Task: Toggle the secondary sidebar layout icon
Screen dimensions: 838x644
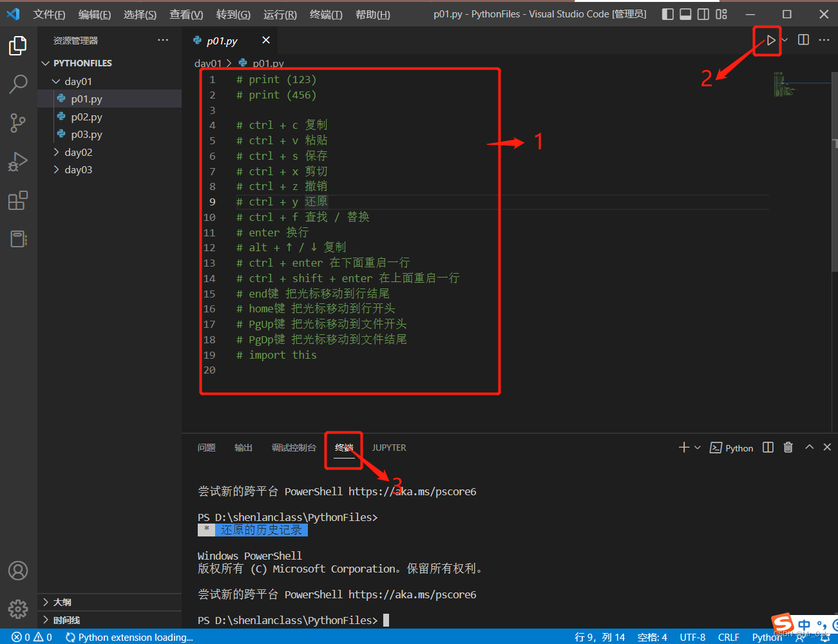Action: pos(703,14)
